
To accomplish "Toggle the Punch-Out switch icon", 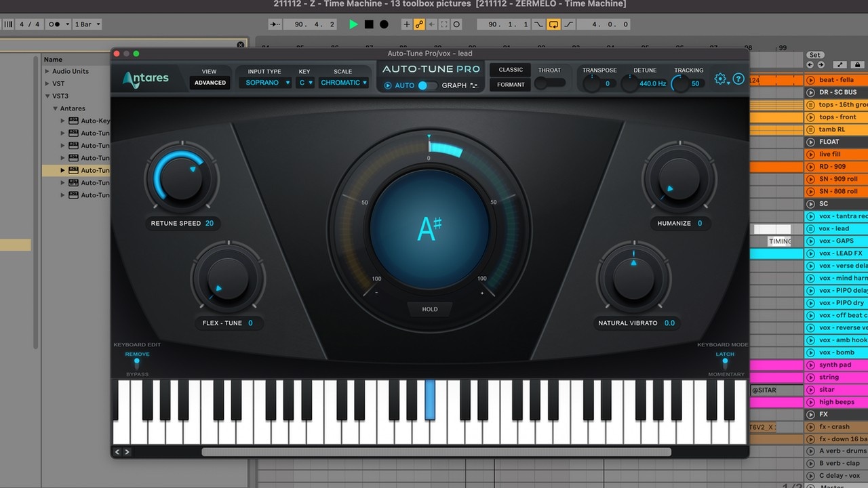I will [x=568, y=24].
